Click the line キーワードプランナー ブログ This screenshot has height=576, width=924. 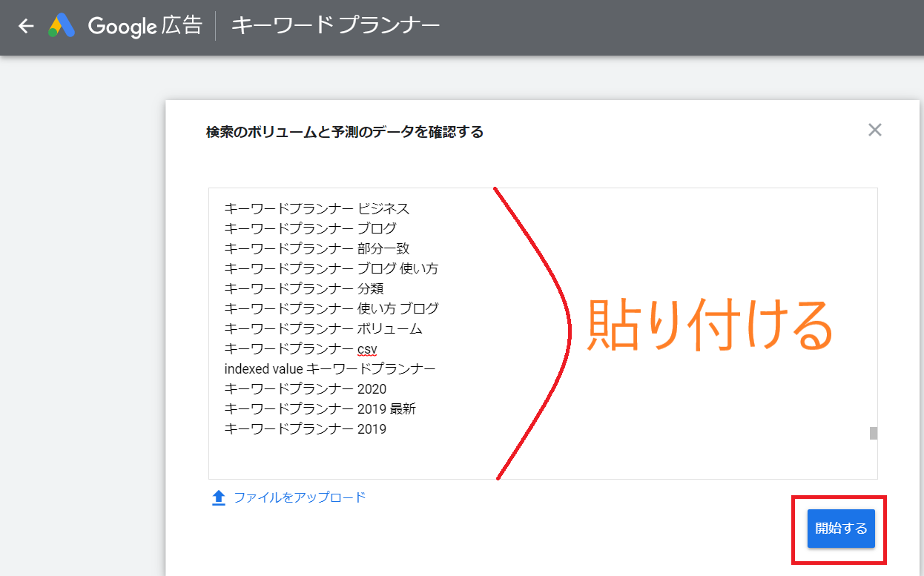(x=310, y=228)
